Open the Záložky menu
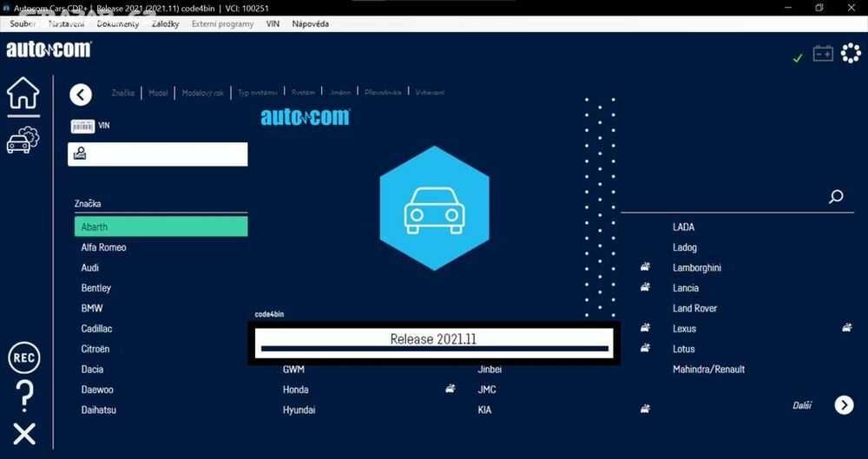Image resolution: width=868 pixels, height=459 pixels. [x=166, y=23]
